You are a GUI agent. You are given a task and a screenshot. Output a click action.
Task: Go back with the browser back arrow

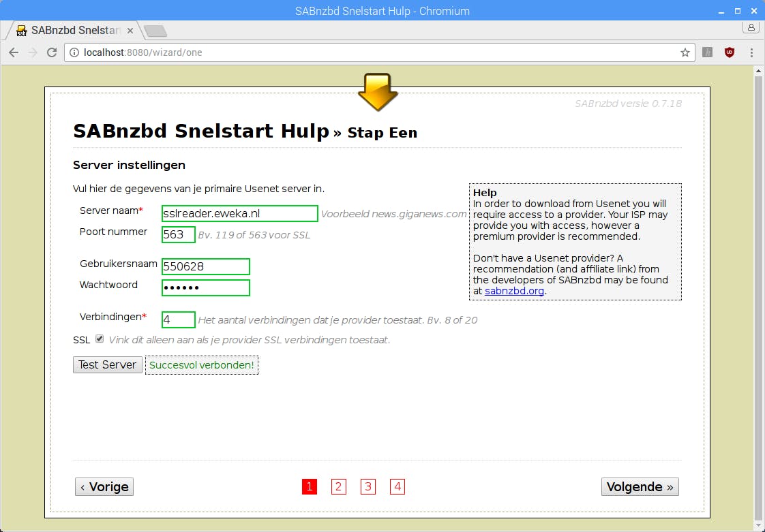pyautogui.click(x=14, y=52)
